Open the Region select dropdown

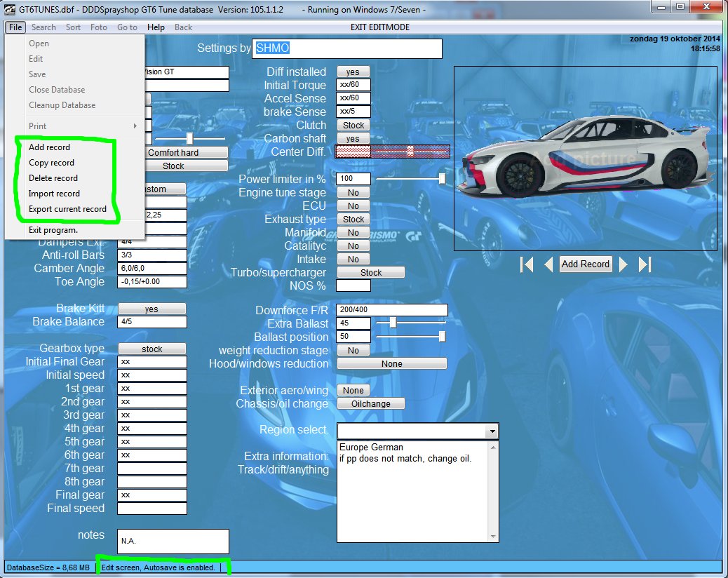492,432
